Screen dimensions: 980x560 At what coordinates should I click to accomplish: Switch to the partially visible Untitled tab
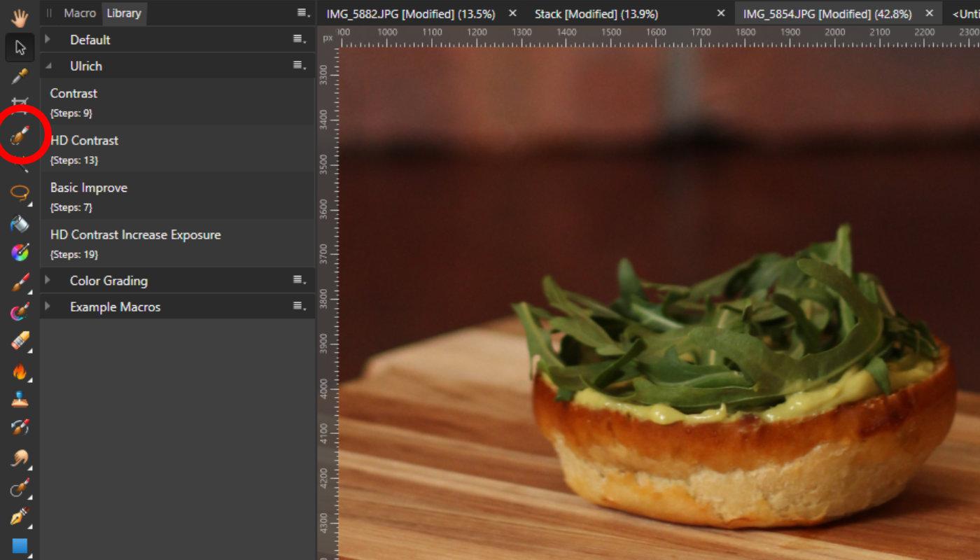point(966,14)
